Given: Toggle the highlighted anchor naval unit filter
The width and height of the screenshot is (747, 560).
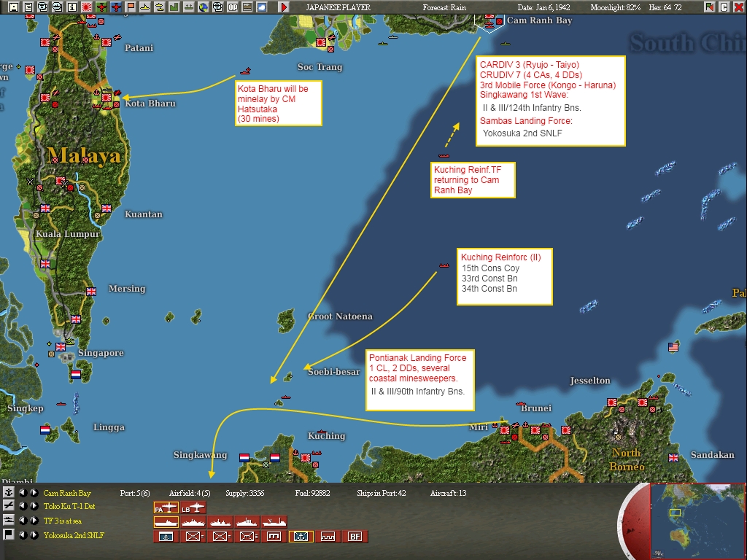Looking at the screenshot, I should click(301, 537).
